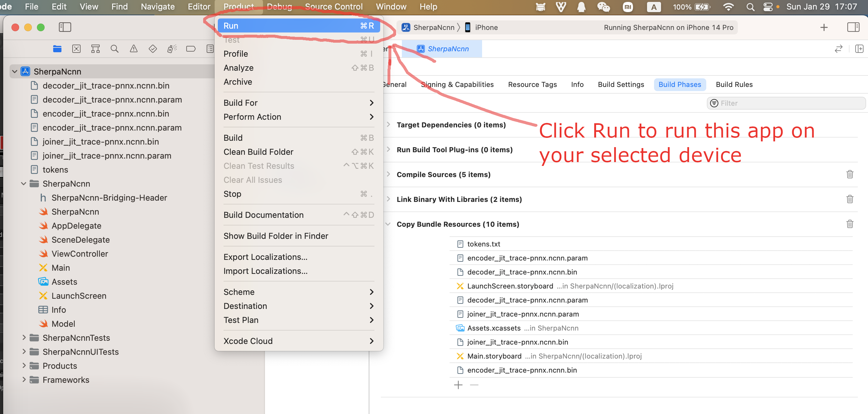Switch to Signing & Capabilities tab
The height and width of the screenshot is (414, 868).
(457, 84)
